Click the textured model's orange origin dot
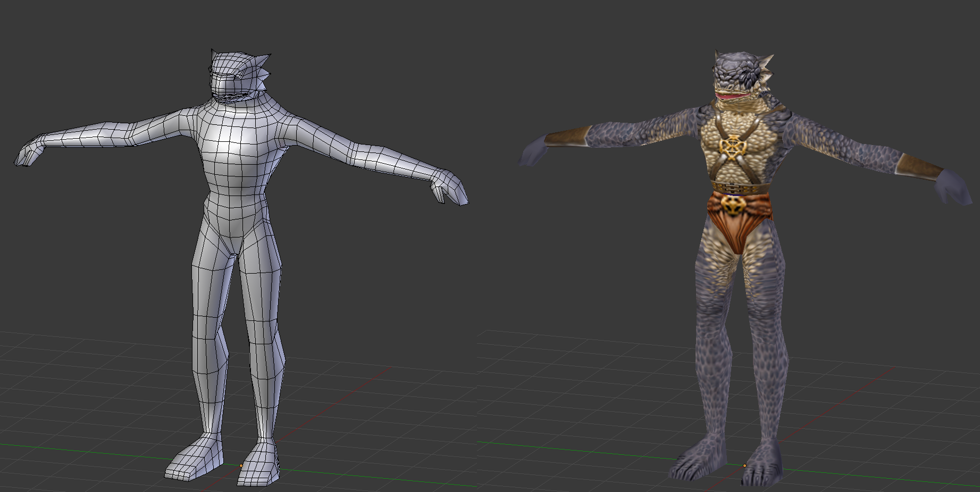Viewport: 980px width, 492px height. coord(744,465)
